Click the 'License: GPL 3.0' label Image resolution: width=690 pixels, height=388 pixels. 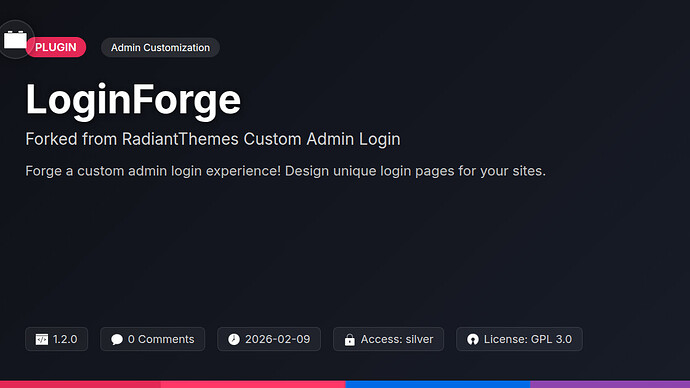tap(528, 339)
